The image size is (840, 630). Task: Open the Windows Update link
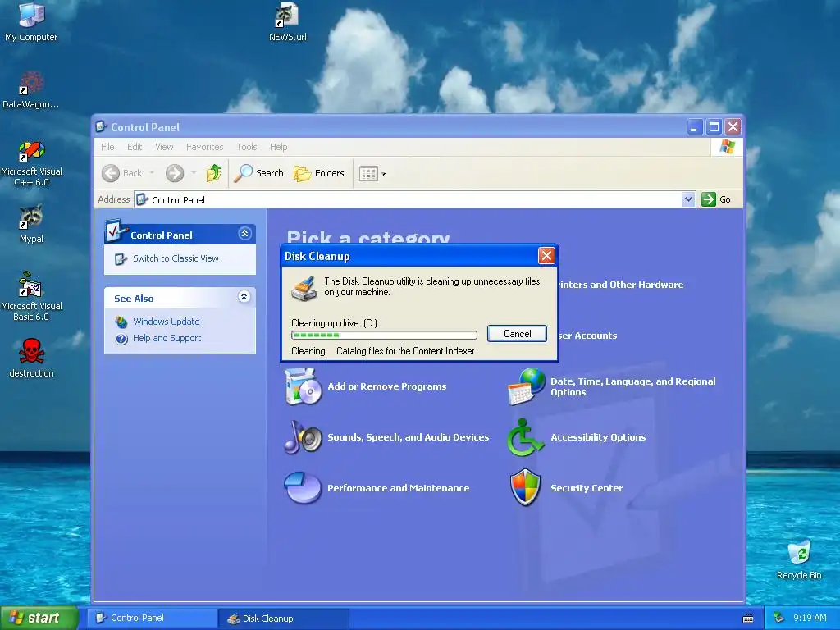(166, 322)
